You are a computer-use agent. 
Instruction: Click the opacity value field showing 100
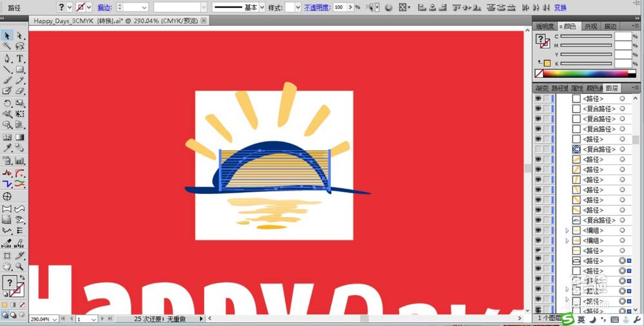click(339, 7)
